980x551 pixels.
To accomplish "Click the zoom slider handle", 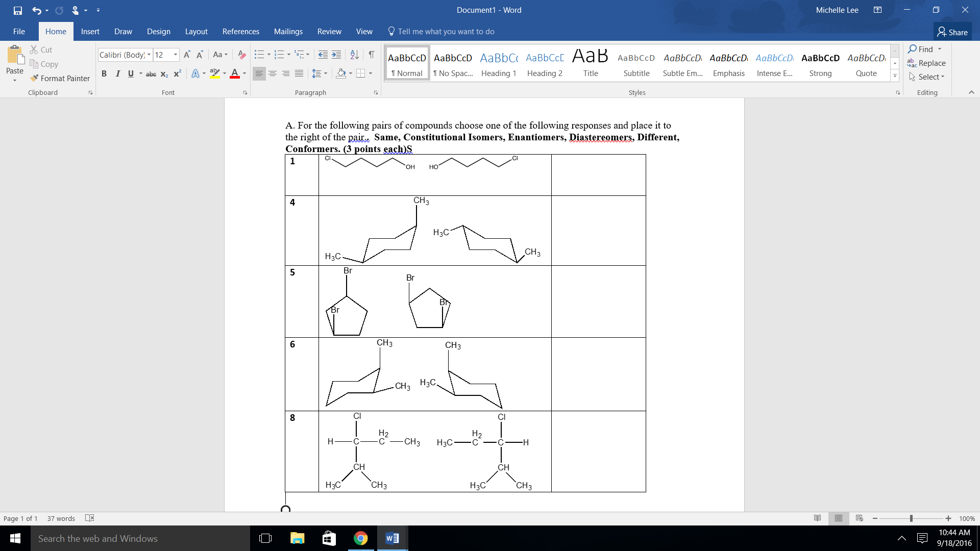I will coord(911,518).
